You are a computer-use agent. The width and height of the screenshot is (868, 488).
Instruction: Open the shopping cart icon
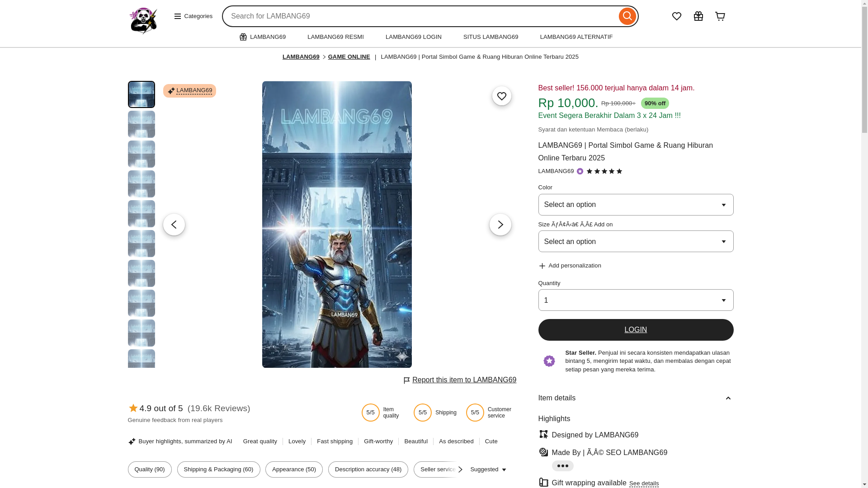(x=720, y=16)
